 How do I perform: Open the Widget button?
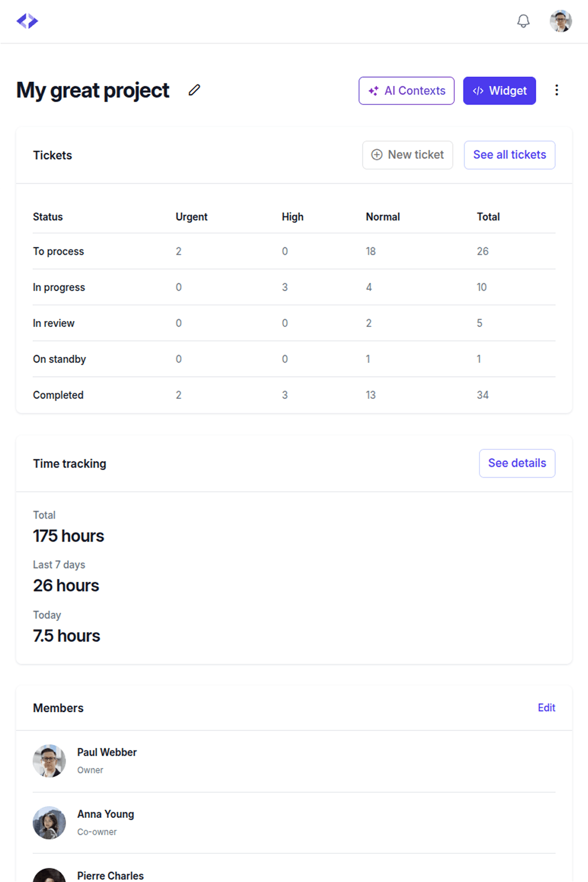499,91
